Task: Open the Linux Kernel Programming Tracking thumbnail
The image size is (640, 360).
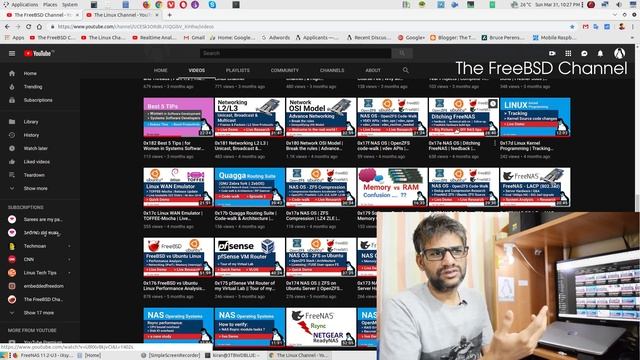Action: click(535, 117)
